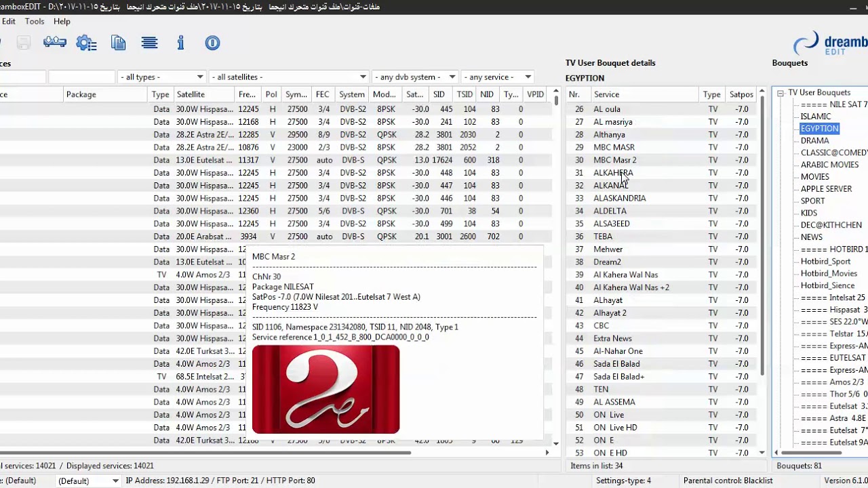This screenshot has width=868, height=488.
Task: Select service 'AL oula' in bouquet list
Action: pos(661,109)
